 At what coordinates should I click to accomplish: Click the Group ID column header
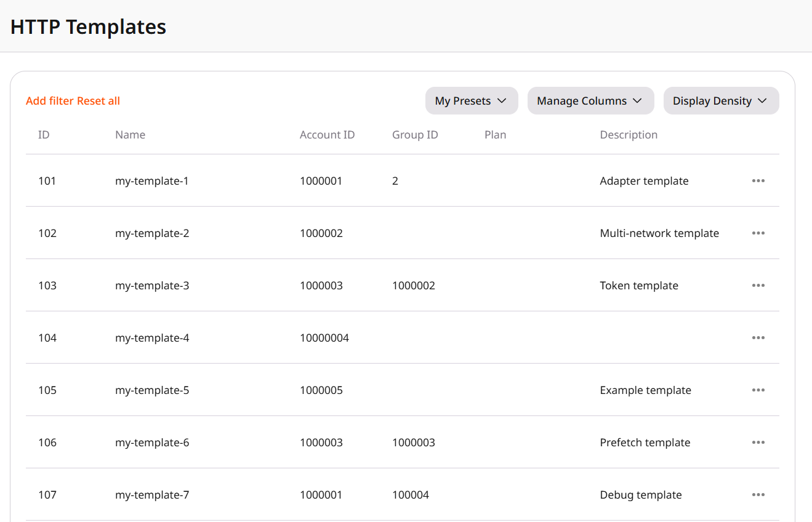[416, 135]
